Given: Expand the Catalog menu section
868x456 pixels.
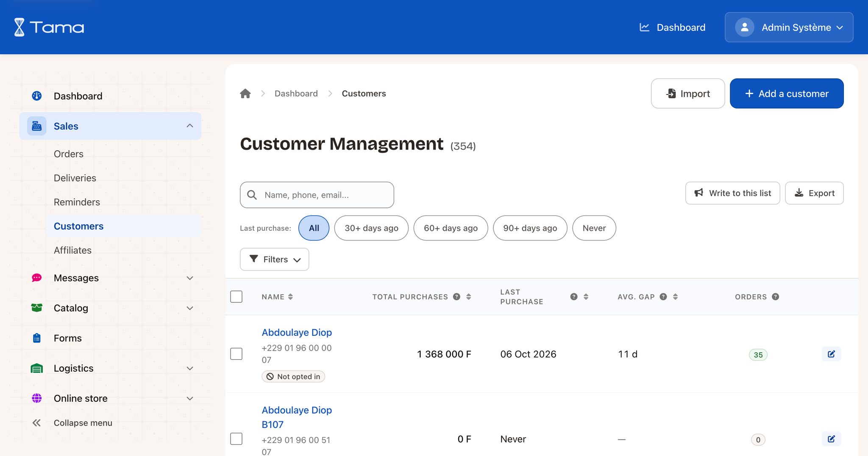Looking at the screenshot, I should pyautogui.click(x=190, y=308).
